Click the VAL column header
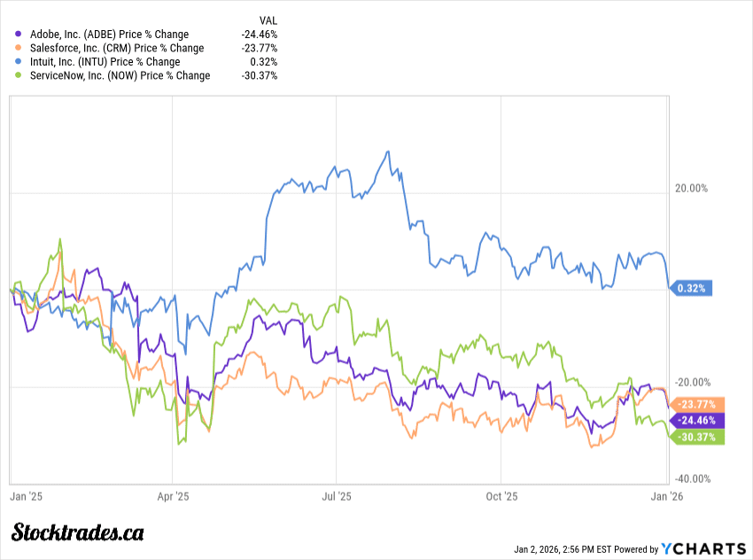Image resolution: width=753 pixels, height=560 pixels. pyautogui.click(x=268, y=19)
